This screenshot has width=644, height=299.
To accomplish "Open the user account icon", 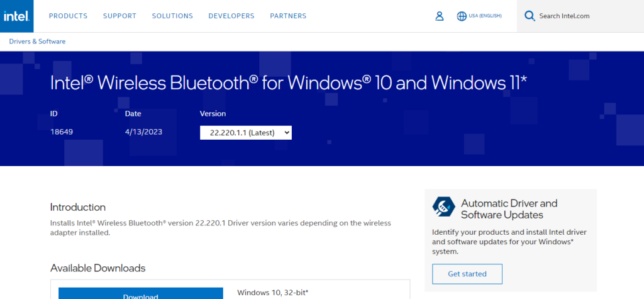I will point(440,16).
